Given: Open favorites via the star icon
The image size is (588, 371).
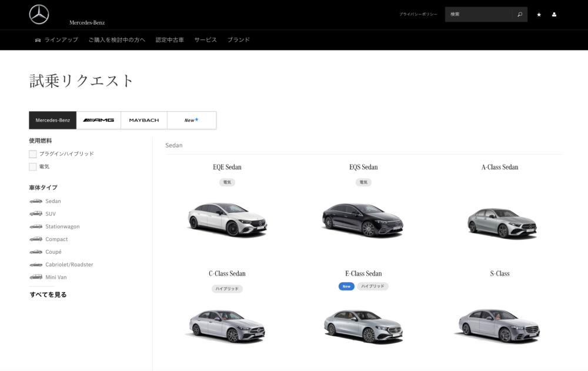Looking at the screenshot, I should coord(539,15).
